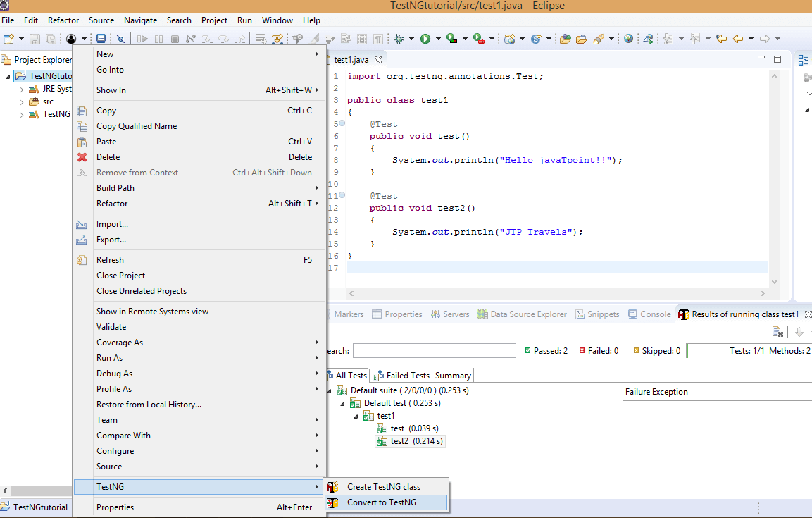The image size is (812, 518).
Task: Switch to the Console tab
Action: coord(649,314)
